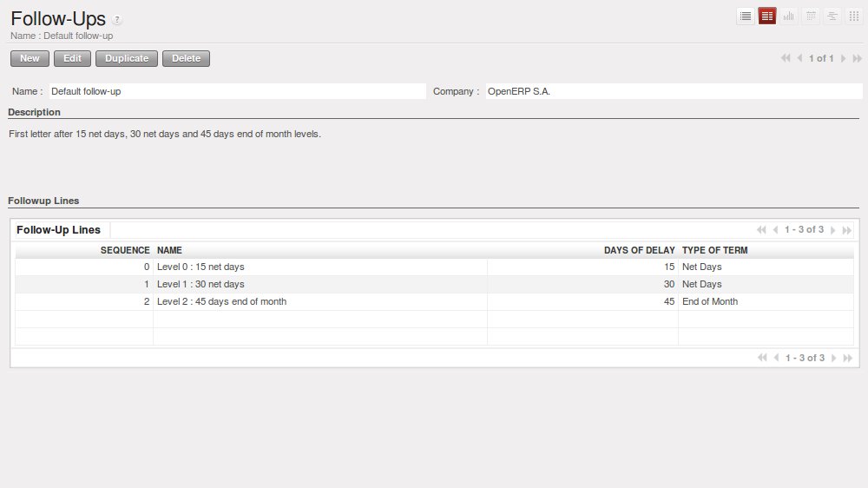Select the red form view icon
This screenshot has width=868, height=488.
coord(767,16)
